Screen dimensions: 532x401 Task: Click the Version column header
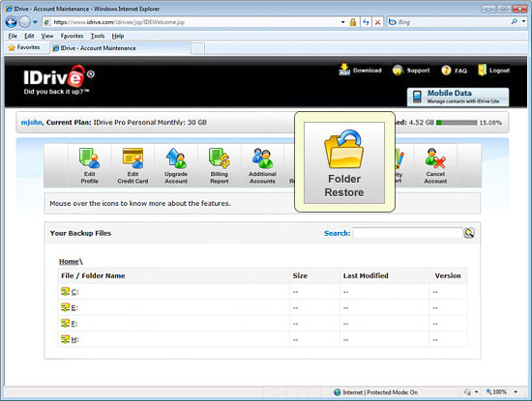click(448, 275)
